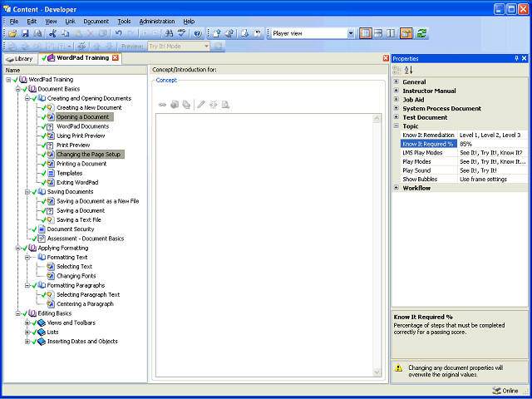Click the Concept editor scroll down arrow
532x399 pixels.
point(377,372)
